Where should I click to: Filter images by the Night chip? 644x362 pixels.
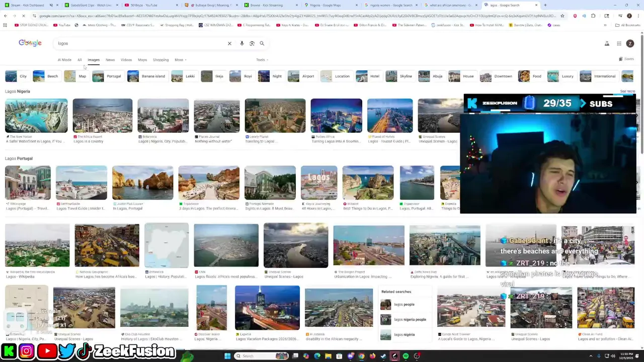[x=271, y=76]
